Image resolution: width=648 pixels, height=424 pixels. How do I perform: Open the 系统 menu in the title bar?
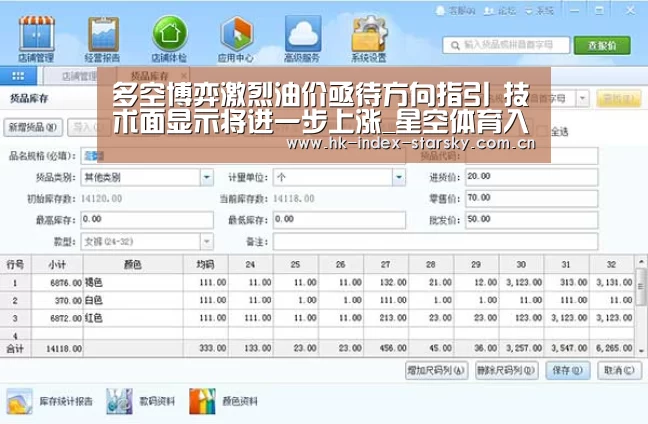pos(539,11)
